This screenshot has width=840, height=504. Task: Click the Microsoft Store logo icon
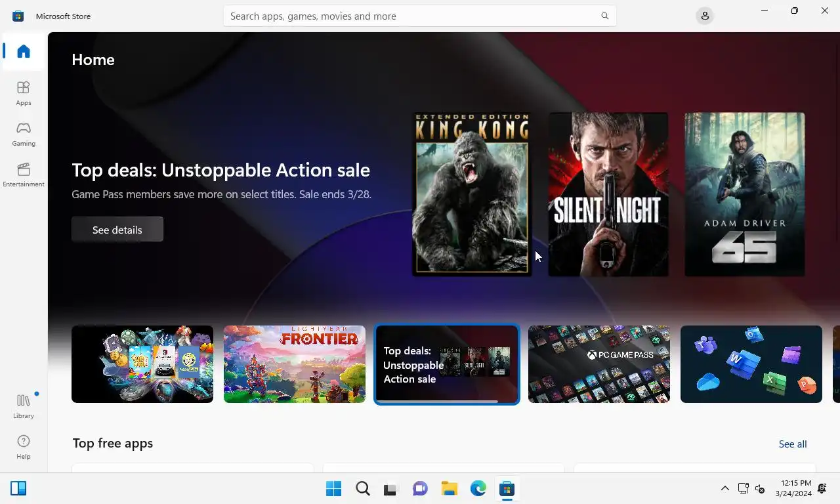coord(18,16)
